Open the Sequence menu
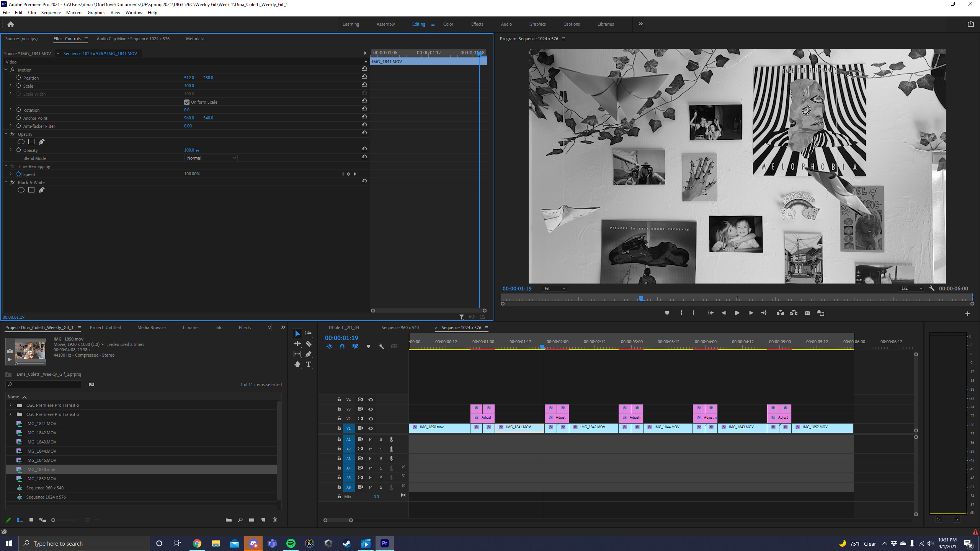The image size is (980, 551). click(51, 13)
